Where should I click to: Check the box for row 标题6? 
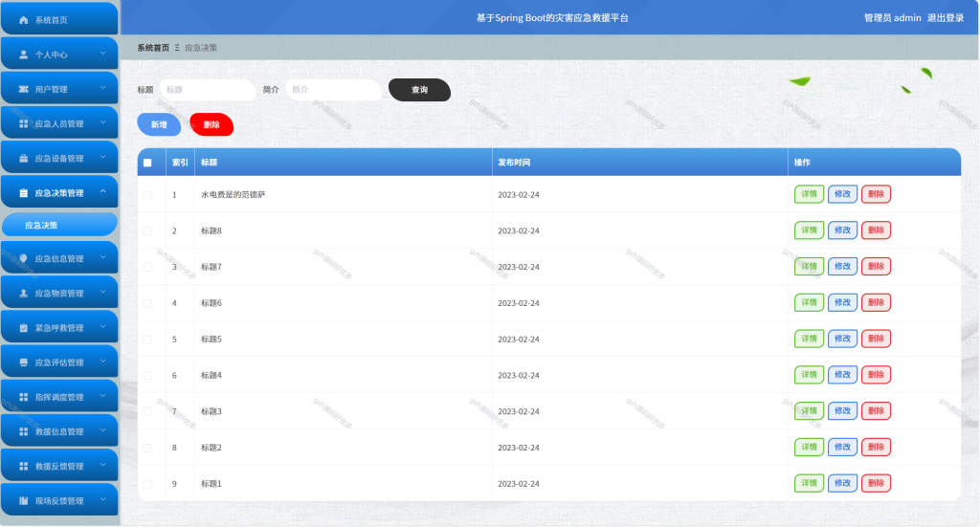click(147, 303)
